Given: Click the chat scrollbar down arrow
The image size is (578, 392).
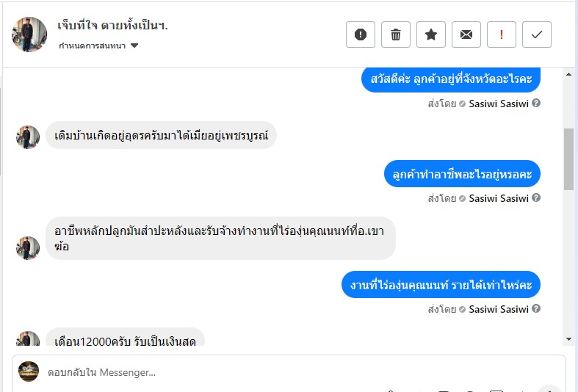Looking at the screenshot, I should (x=568, y=338).
